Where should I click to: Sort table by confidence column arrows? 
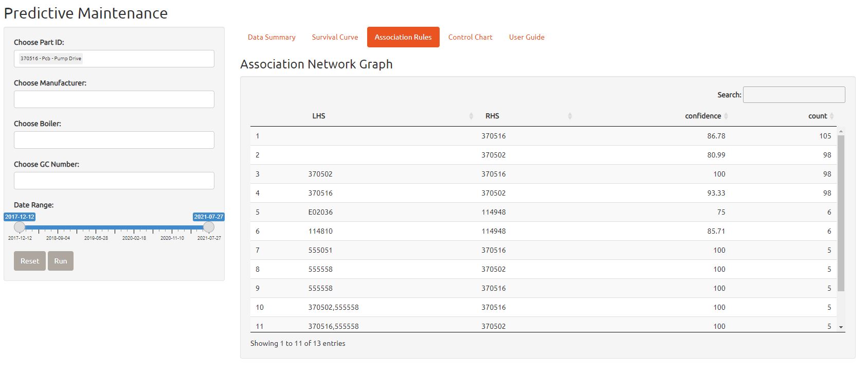(726, 116)
